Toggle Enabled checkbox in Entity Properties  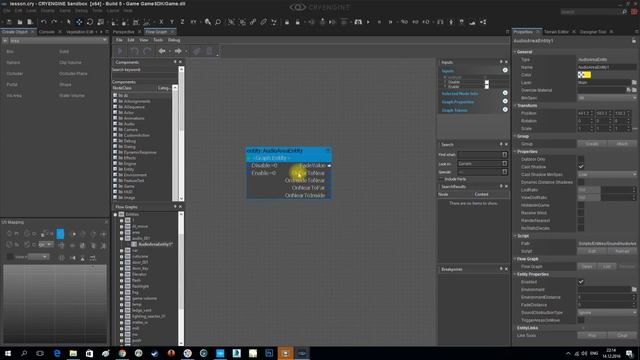coord(581,282)
